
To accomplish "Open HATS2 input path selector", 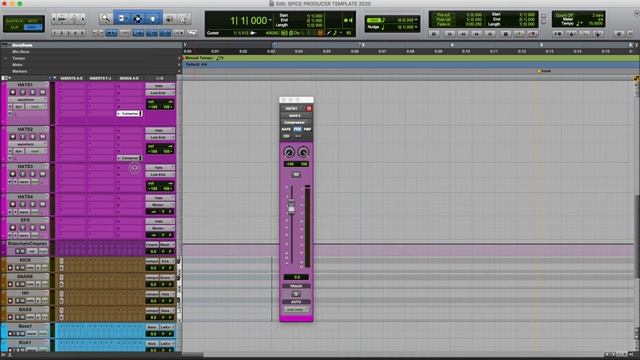I will 160,130.
